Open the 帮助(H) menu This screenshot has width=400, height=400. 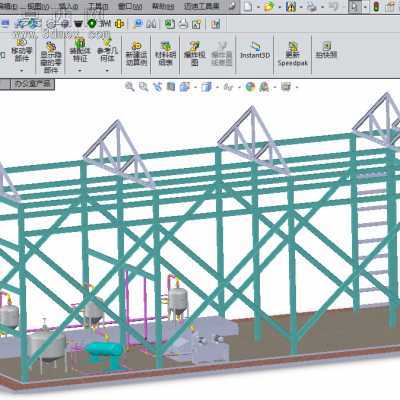[163, 6]
